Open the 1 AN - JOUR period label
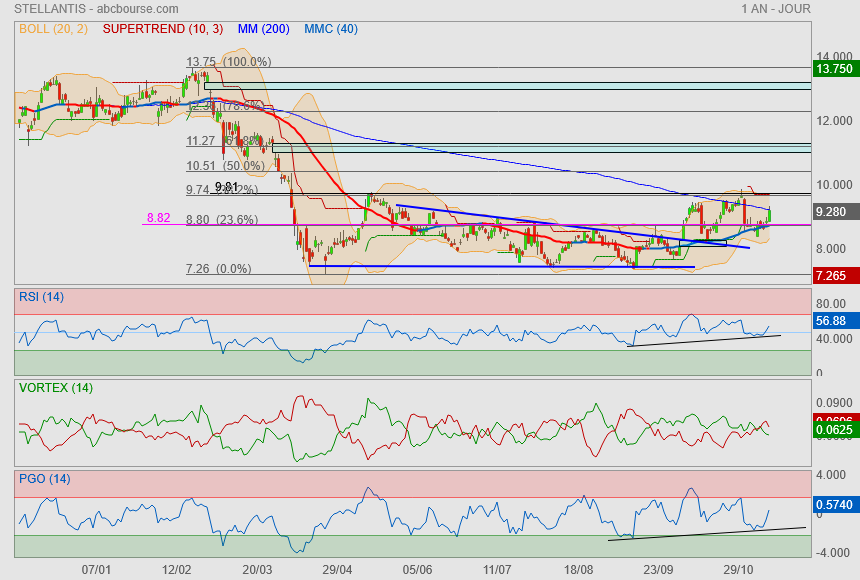Screen dimensions: 860x580 [776, 9]
